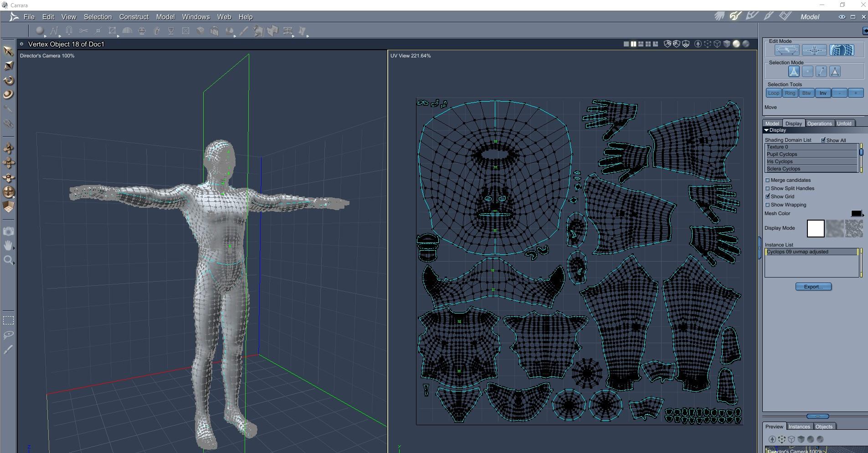Choose the magnifying glass Zoom tool

pos(8,260)
